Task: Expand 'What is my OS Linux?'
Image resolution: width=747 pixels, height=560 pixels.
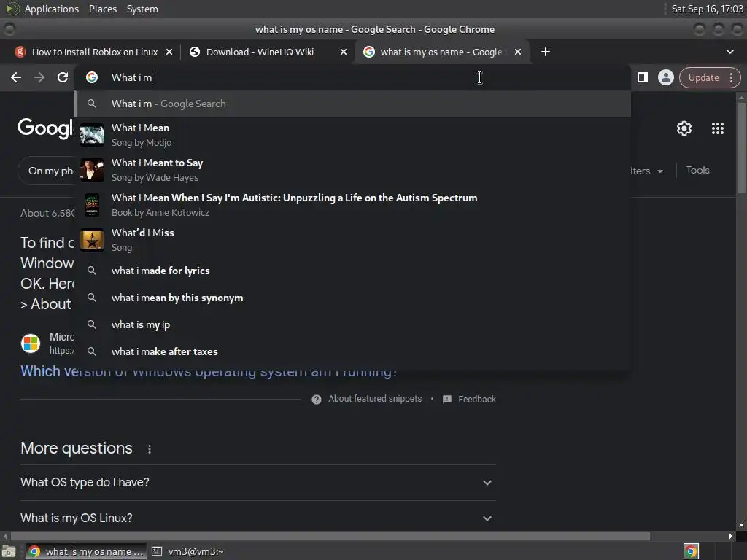Action: click(x=258, y=518)
